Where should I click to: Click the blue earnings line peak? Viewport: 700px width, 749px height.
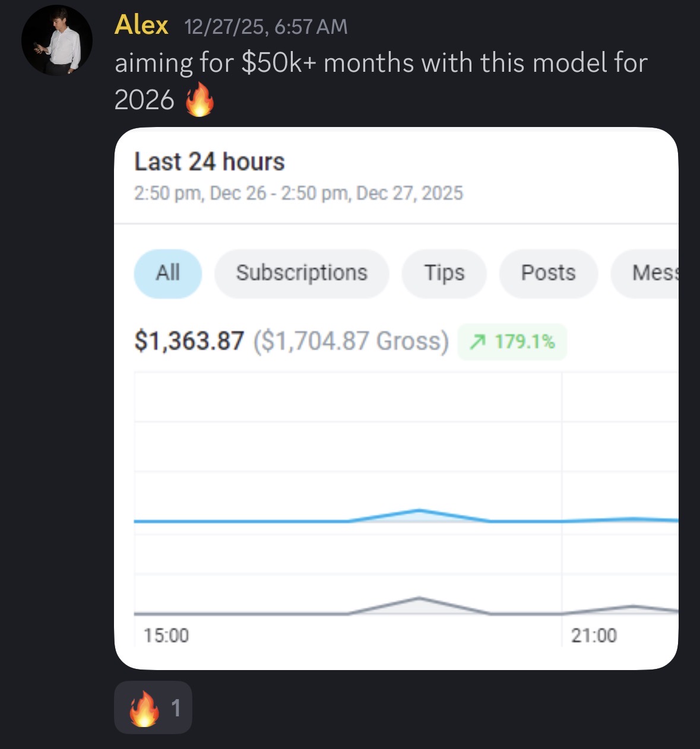[x=419, y=510]
